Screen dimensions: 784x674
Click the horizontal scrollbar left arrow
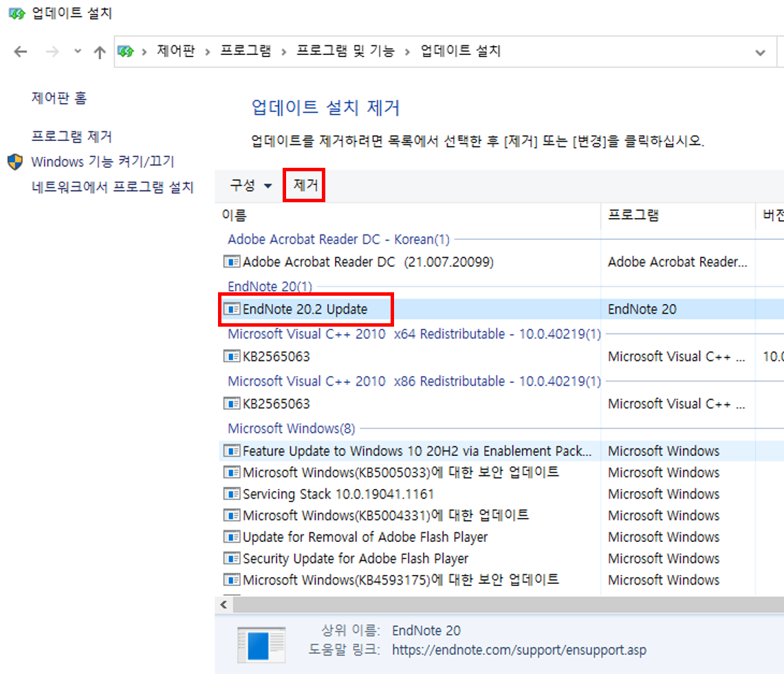224,605
